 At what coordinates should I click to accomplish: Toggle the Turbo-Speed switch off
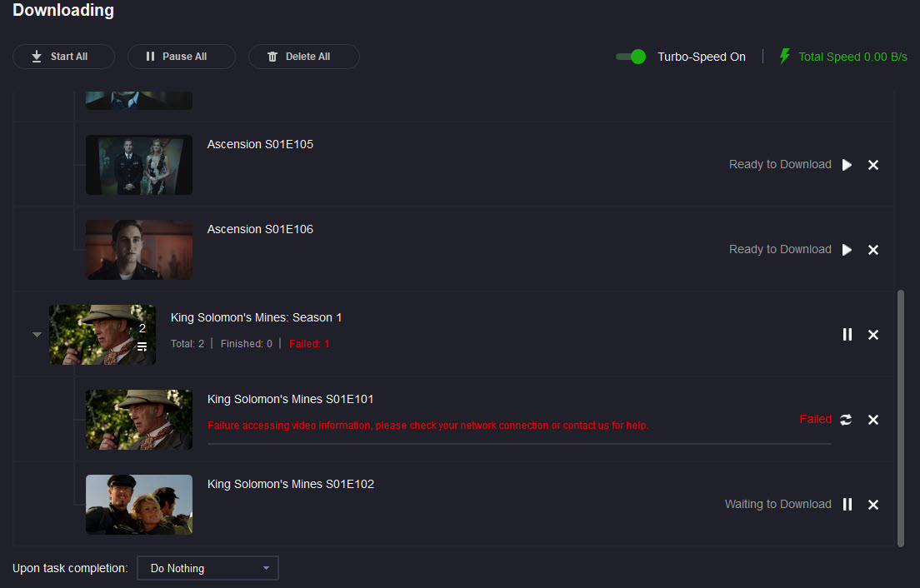point(631,57)
